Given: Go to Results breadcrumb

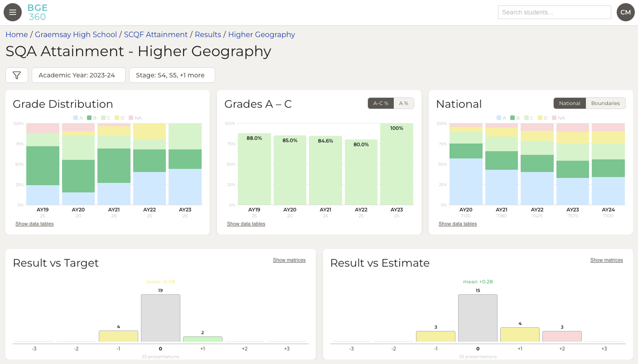Looking at the screenshot, I should pyautogui.click(x=208, y=34).
